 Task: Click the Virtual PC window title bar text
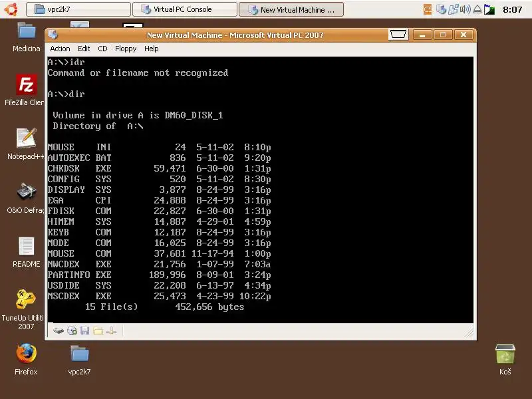(x=235, y=35)
